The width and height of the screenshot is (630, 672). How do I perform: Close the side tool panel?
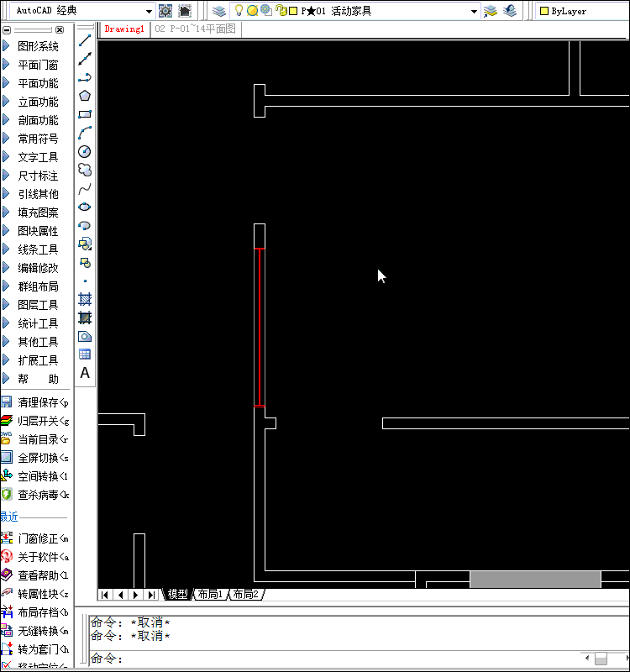coord(60,29)
